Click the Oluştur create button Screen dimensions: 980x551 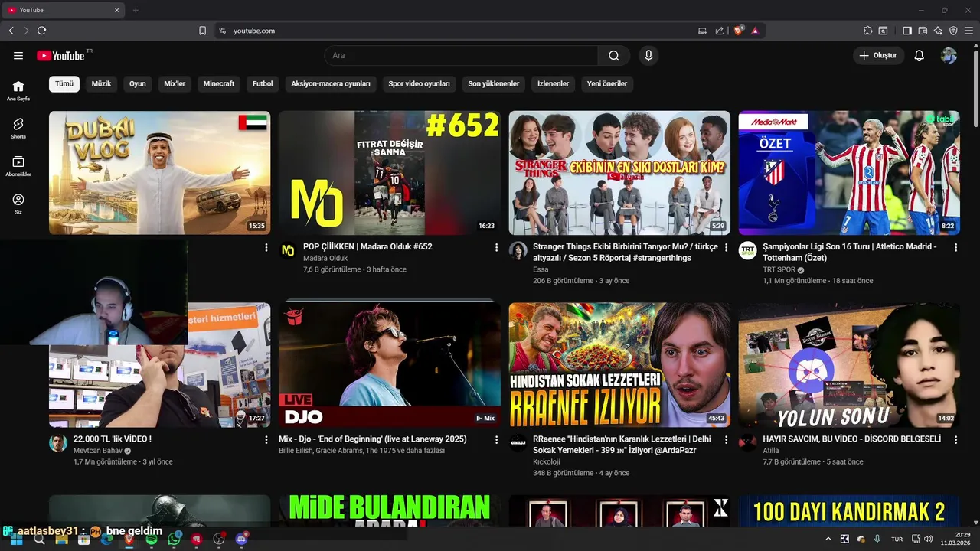click(878, 56)
